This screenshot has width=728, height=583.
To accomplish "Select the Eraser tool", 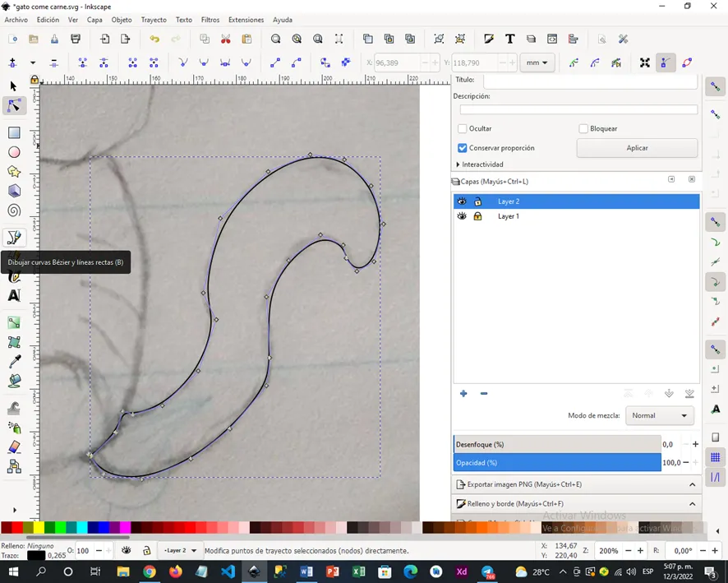I will (x=14, y=447).
